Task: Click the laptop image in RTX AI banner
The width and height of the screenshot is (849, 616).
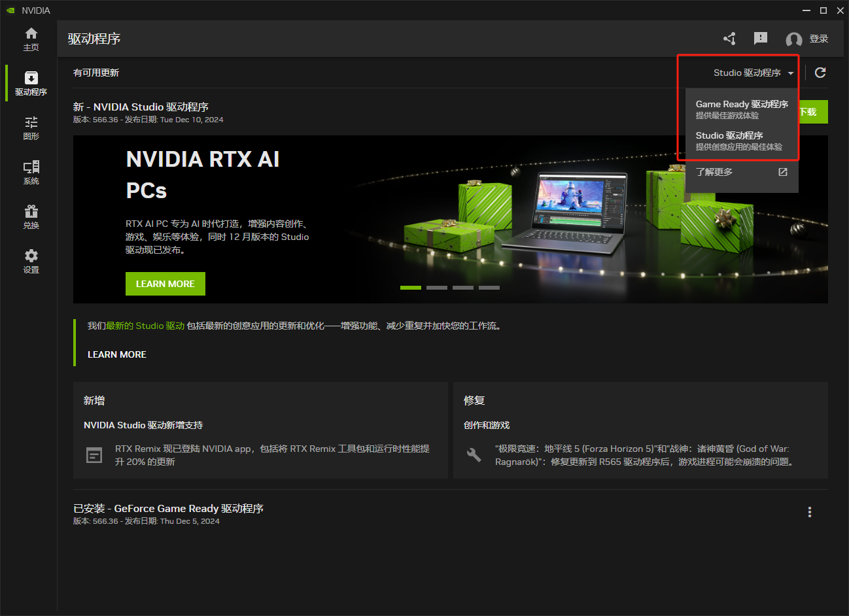Action: coord(566,213)
